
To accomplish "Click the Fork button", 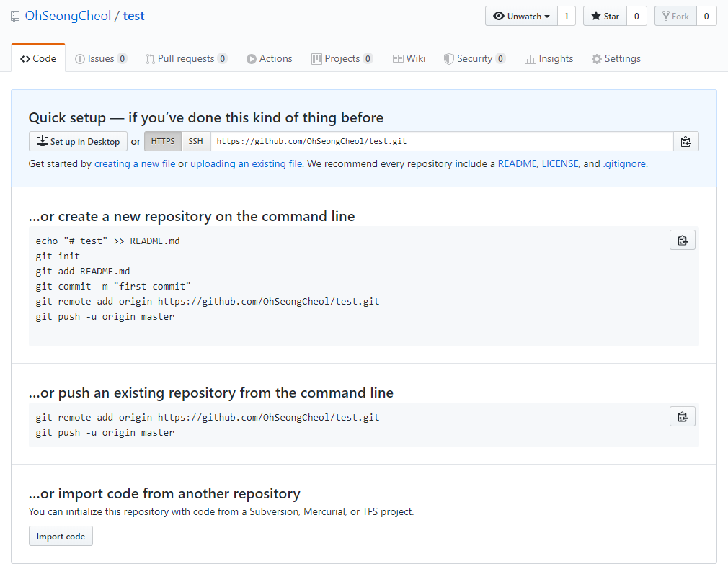I will pyautogui.click(x=675, y=17).
